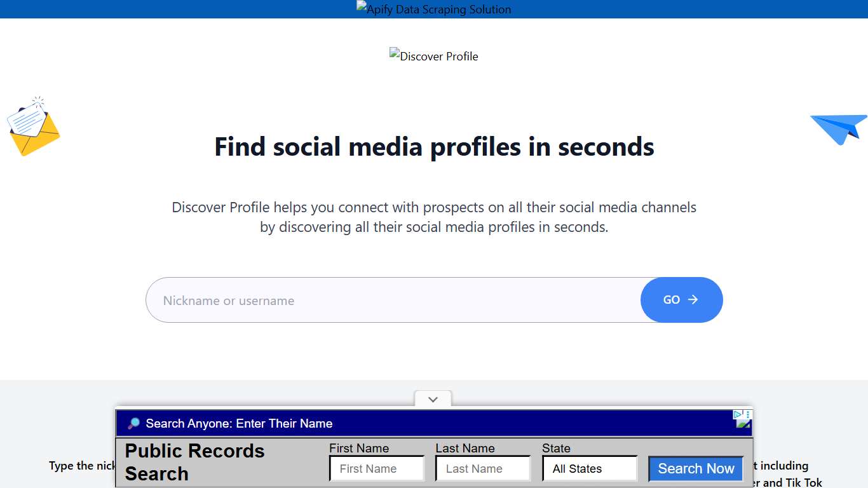868x488 pixels.
Task: Click the yellow envelope illustration
Action: point(33,126)
